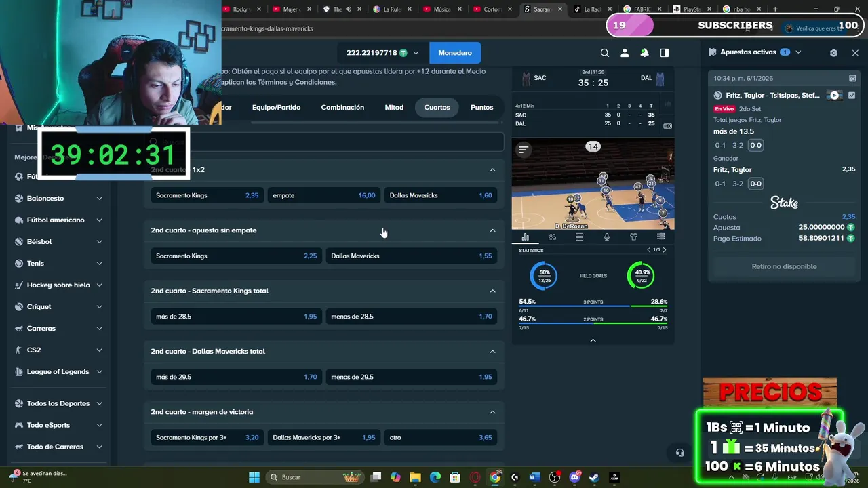Expand Críquet sidebar category
Viewport: 868px width, 488px height.
coord(99,307)
